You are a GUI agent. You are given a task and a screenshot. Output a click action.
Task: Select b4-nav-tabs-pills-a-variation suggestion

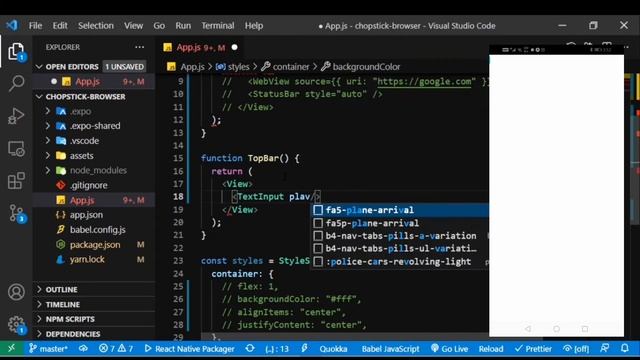pos(400,236)
